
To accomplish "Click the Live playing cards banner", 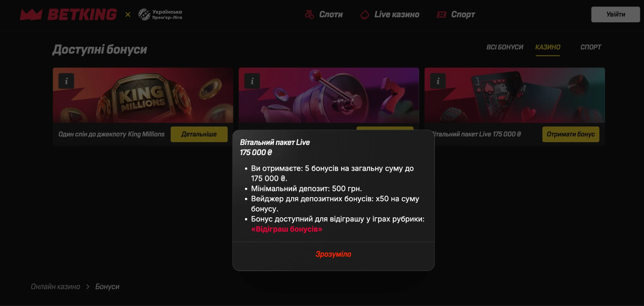I will (514, 95).
